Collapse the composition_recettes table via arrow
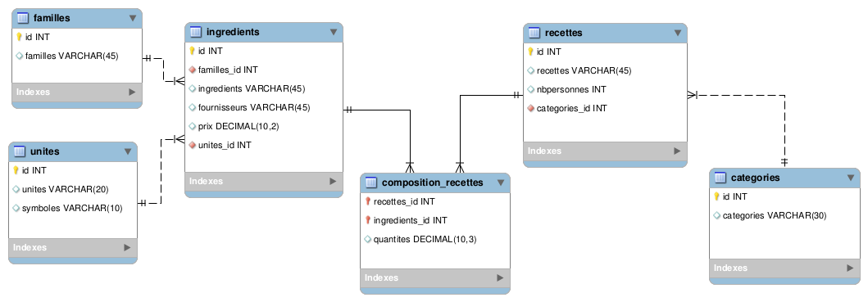Viewport: 868px width, 302px height. [x=501, y=183]
